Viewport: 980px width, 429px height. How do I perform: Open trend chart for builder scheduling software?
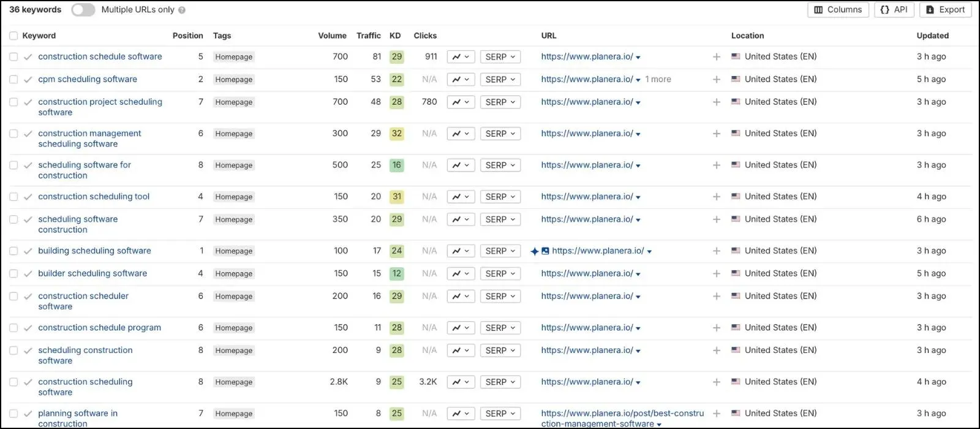coord(461,274)
